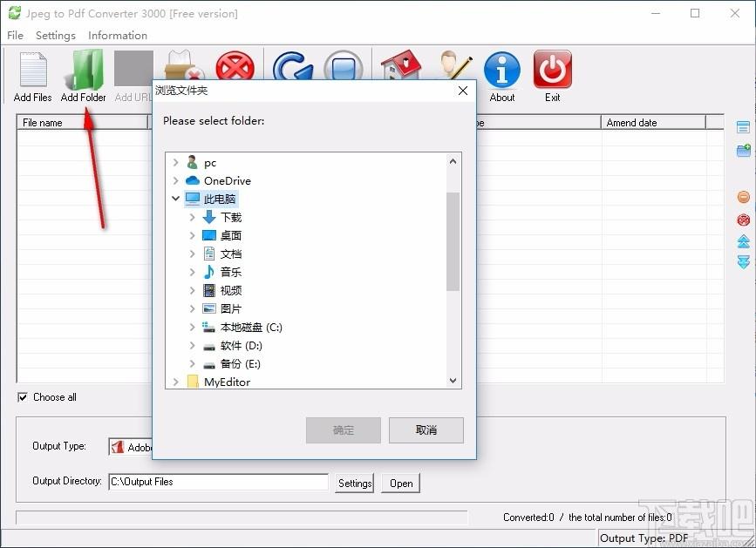Viewport: 756px width, 548px height.
Task: Open the File menu
Action: pos(16,36)
